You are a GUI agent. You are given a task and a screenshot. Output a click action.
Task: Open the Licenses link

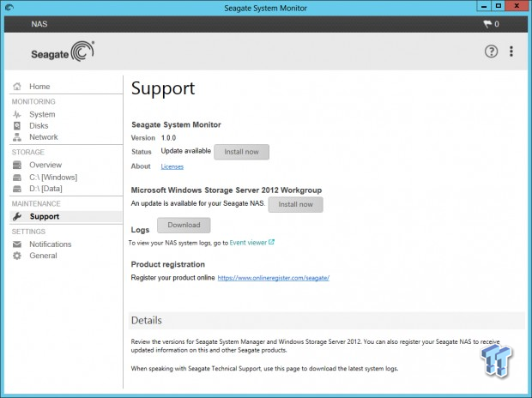pyautogui.click(x=172, y=166)
